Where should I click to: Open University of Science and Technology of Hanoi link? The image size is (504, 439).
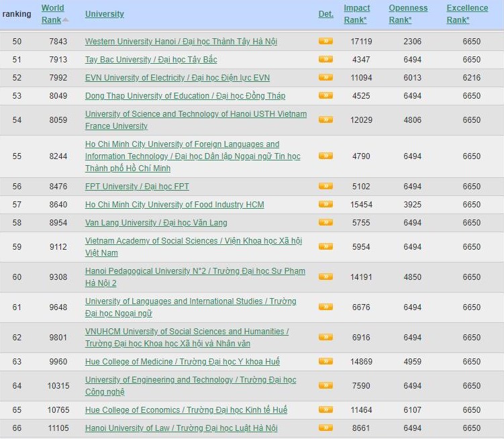(196, 120)
